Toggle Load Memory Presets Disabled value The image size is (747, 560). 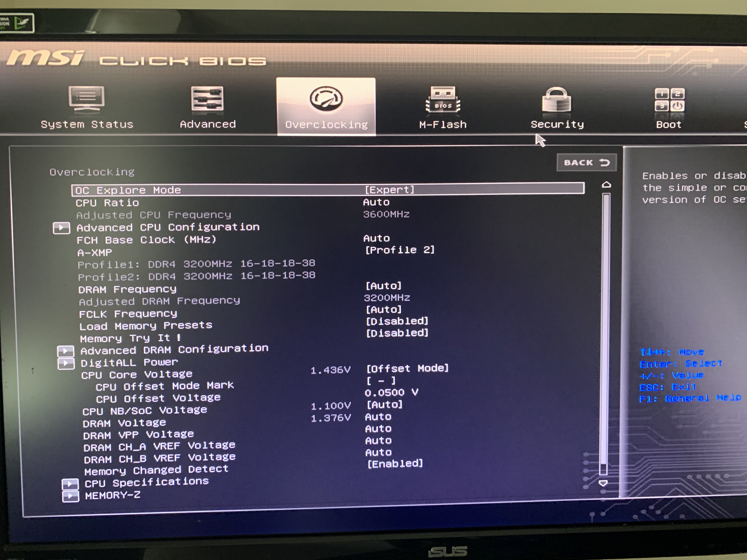[397, 321]
